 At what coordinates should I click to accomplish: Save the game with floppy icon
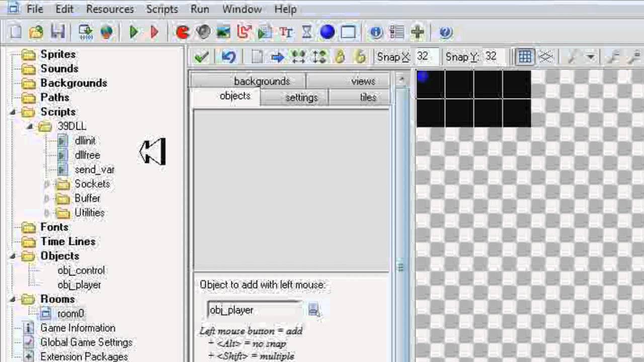pos(57,32)
